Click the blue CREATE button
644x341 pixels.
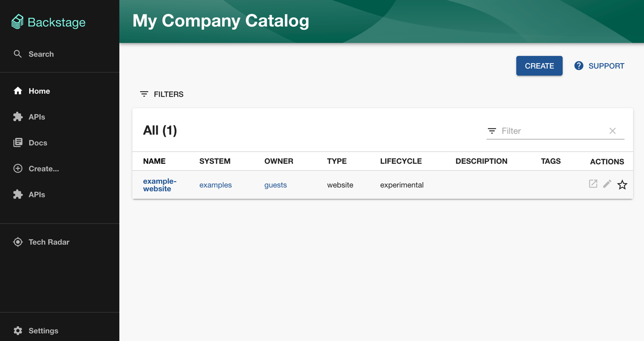(x=539, y=66)
